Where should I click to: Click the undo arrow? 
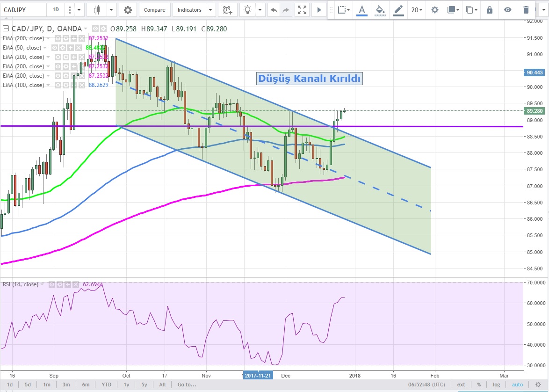[274, 10]
